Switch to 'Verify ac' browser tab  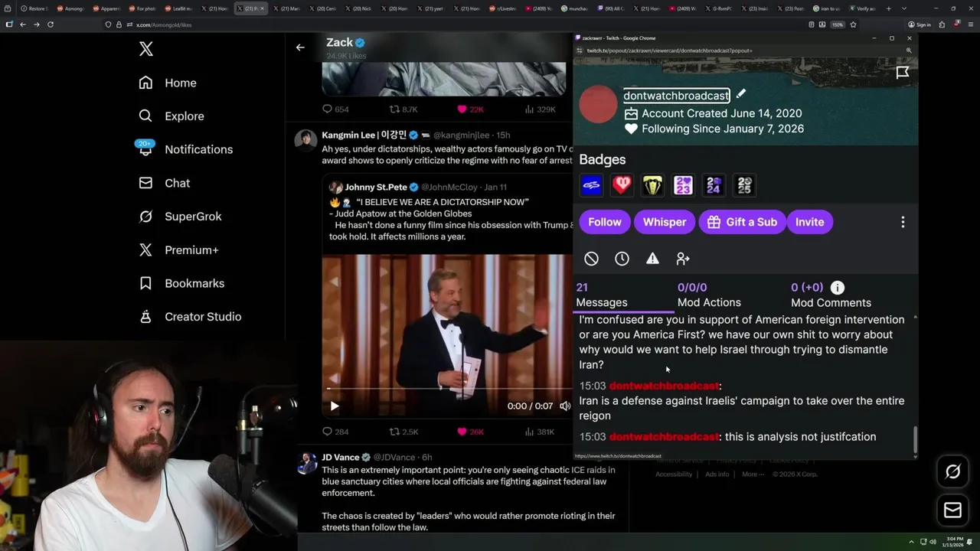click(861, 8)
